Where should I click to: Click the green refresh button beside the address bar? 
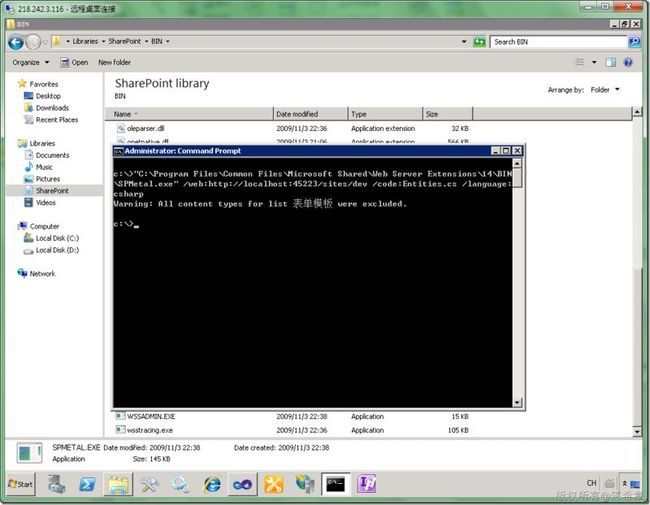click(479, 42)
